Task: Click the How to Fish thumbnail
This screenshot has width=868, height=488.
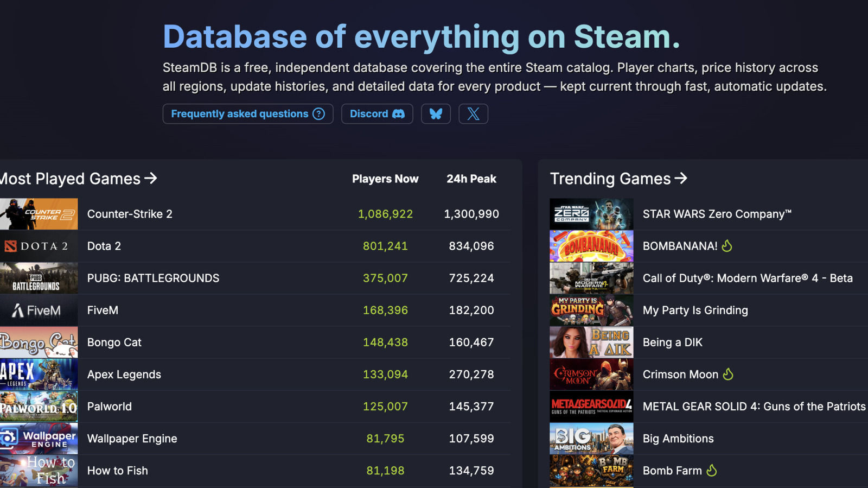Action: pos(39,471)
